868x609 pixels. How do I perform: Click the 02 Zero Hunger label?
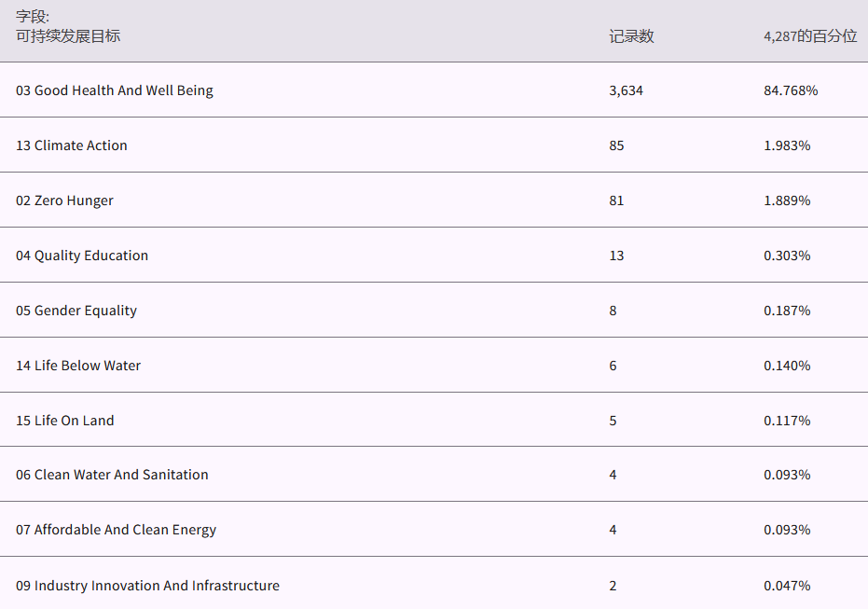tap(64, 201)
